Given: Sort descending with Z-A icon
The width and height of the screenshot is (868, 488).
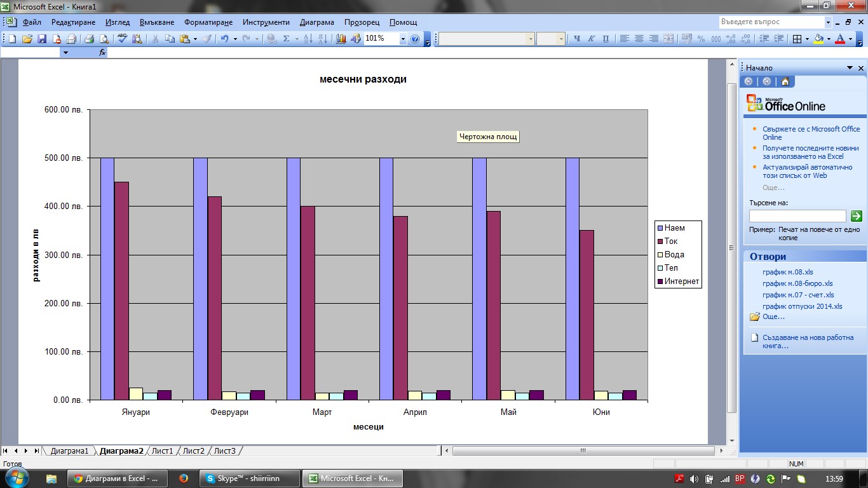Looking at the screenshot, I should point(323,39).
